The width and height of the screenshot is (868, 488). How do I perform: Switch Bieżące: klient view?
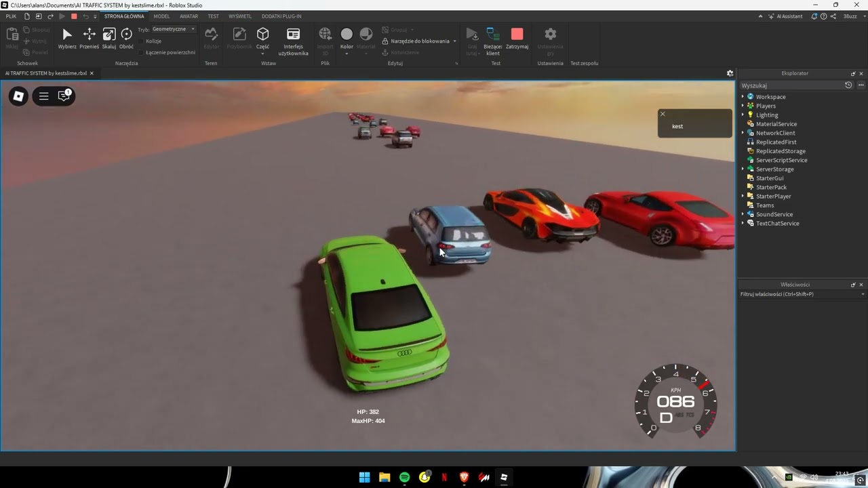tap(493, 41)
